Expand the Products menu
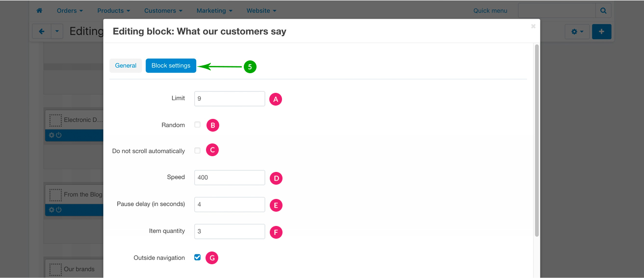Screen dimensions: 644x278 pyautogui.click(x=113, y=10)
